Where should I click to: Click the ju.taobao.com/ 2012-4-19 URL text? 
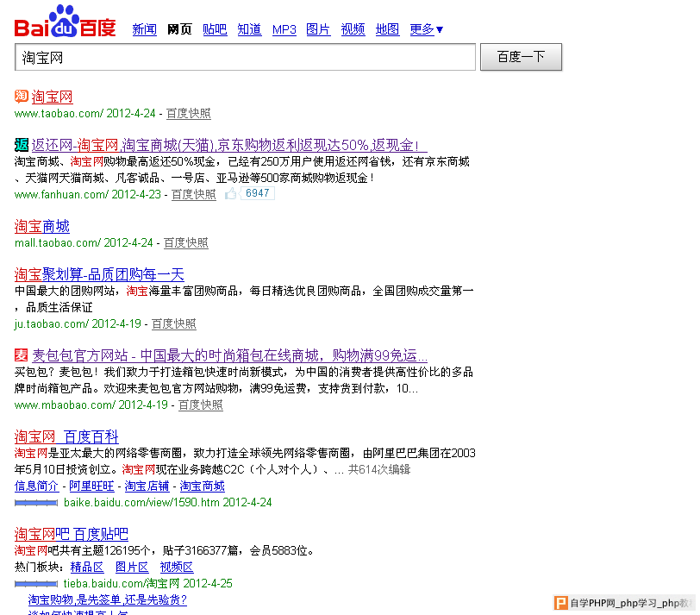pyautogui.click(x=78, y=323)
